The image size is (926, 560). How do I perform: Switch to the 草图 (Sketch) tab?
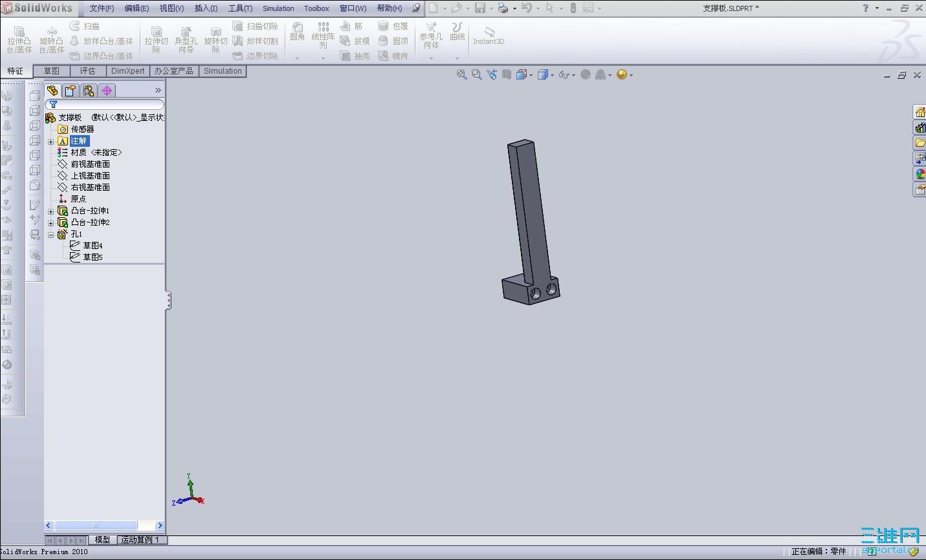pyautogui.click(x=52, y=71)
